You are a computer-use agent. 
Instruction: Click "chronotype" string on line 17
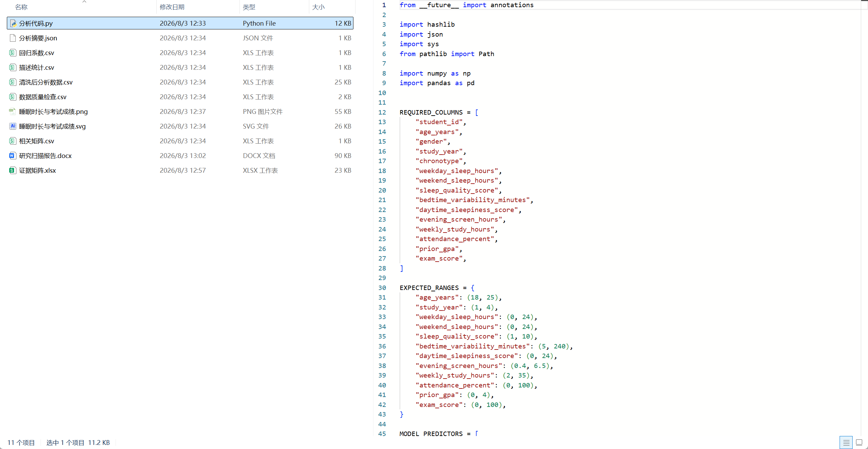click(x=439, y=161)
